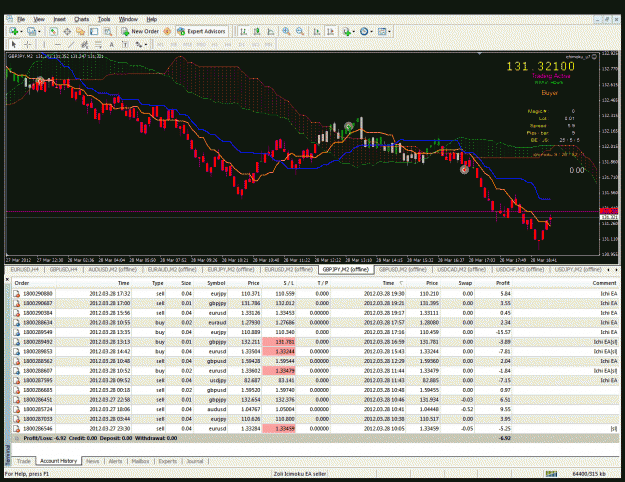Open the Market Watch window icon

click(x=53, y=31)
